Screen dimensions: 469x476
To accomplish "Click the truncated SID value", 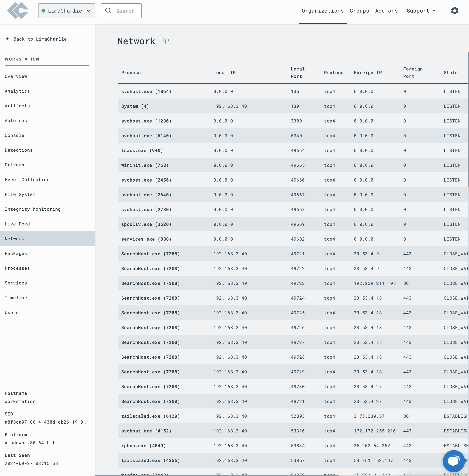I will (46, 422).
